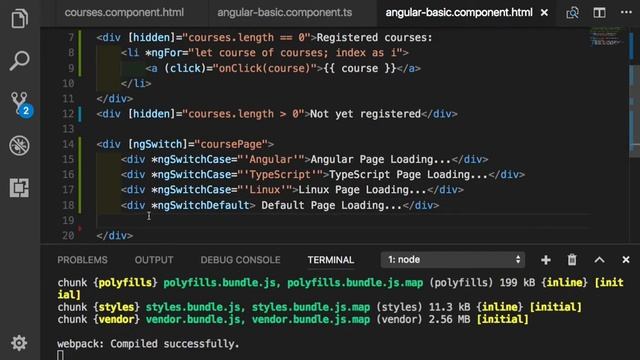The image size is (640, 360).
Task: Open the Problems panel tab
Action: [x=82, y=260]
